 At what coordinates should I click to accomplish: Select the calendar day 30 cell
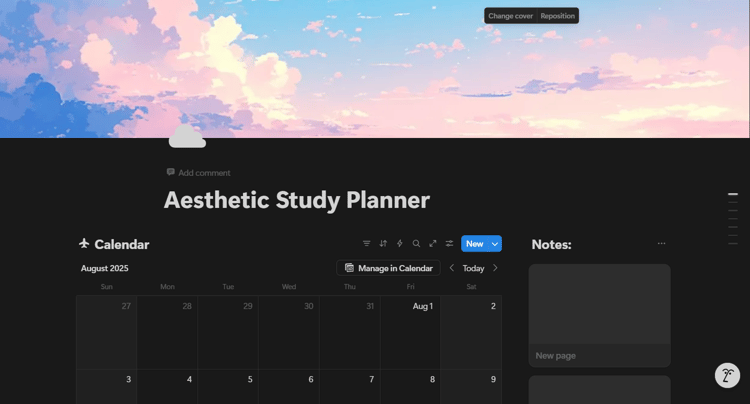289,332
